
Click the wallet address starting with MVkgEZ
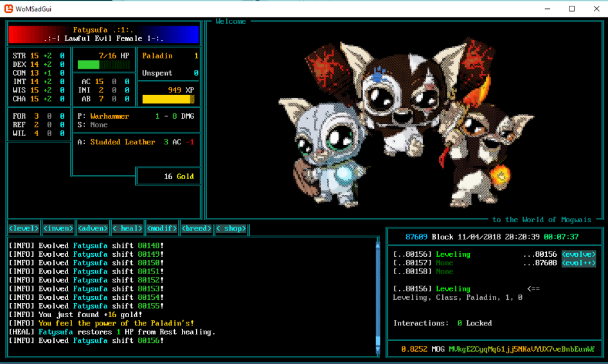coord(522,349)
